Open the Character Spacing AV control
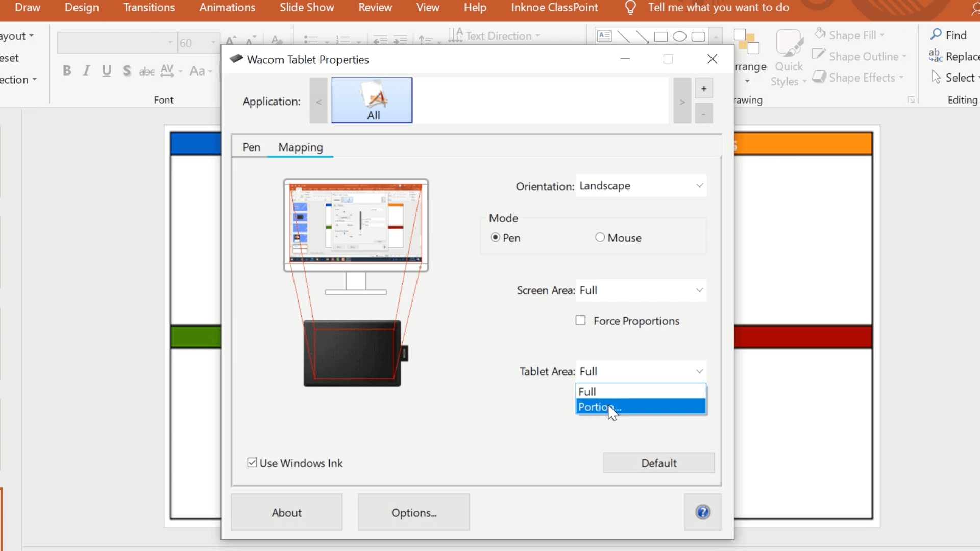The width and height of the screenshot is (980, 551). [x=171, y=71]
